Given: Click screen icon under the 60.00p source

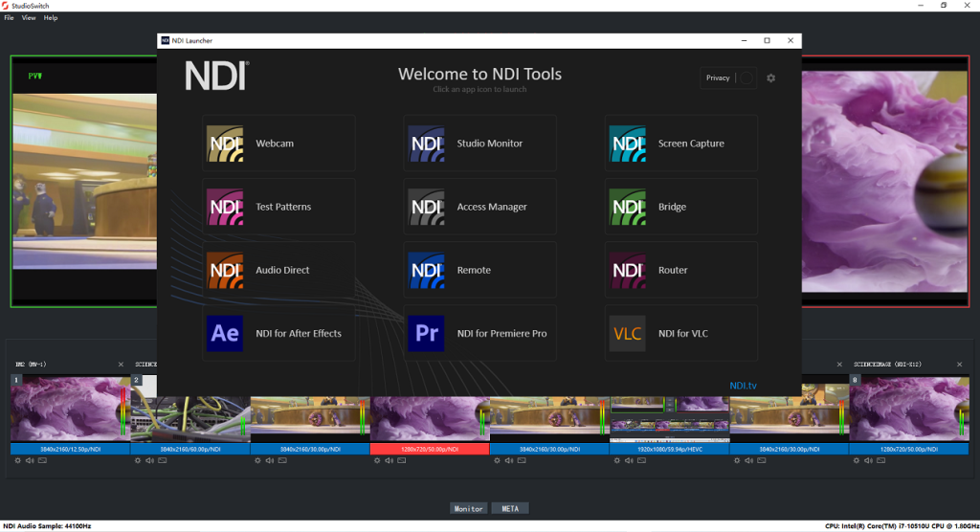Looking at the screenshot, I should click(163, 461).
